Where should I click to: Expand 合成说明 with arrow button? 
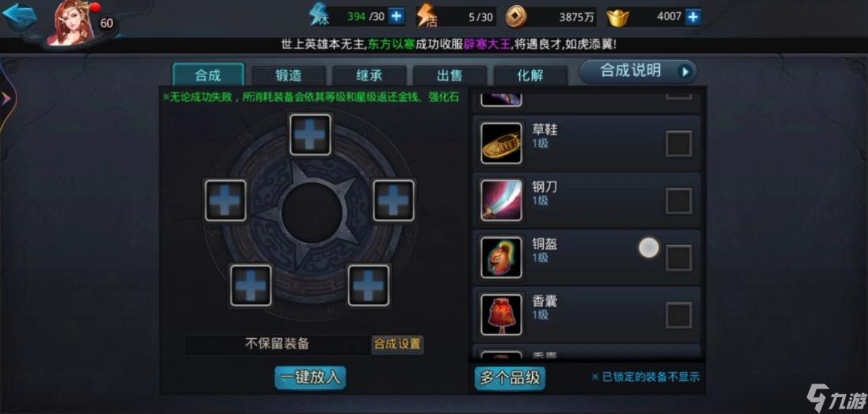pyautogui.click(x=685, y=71)
